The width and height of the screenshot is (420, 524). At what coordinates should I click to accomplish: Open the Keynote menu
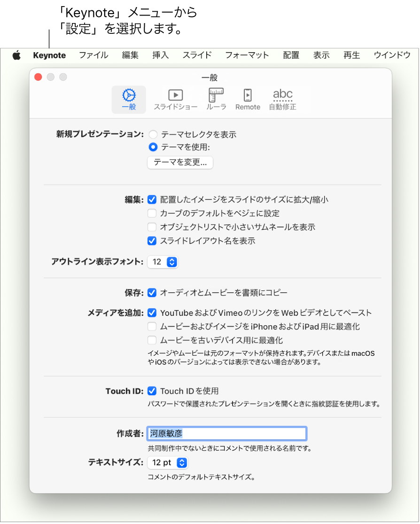[x=49, y=55]
